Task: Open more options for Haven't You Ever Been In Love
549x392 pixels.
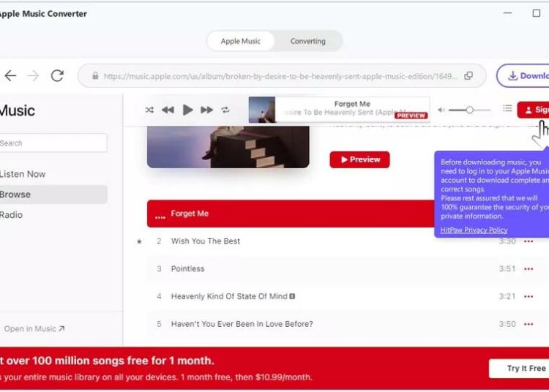Action: tap(529, 324)
